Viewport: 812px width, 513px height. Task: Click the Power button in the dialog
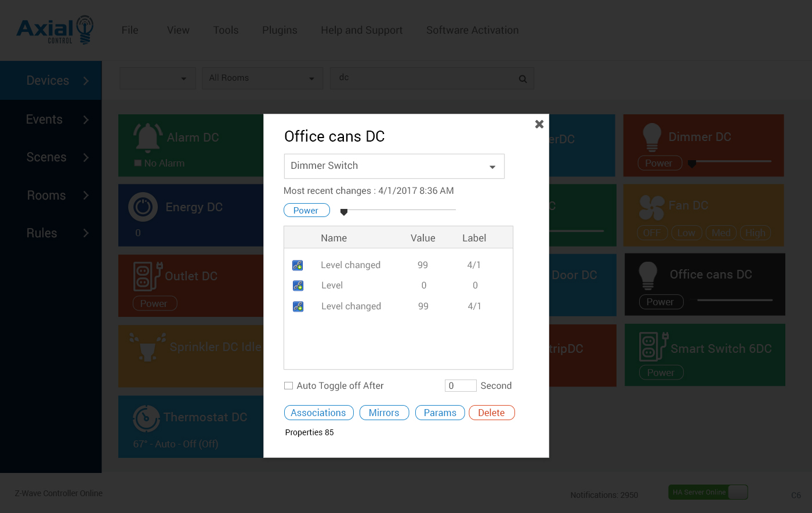pos(307,211)
